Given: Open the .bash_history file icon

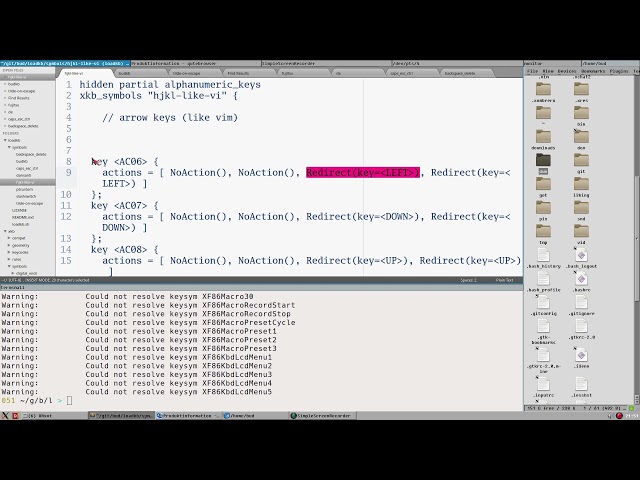Looking at the screenshot, I should [543, 255].
